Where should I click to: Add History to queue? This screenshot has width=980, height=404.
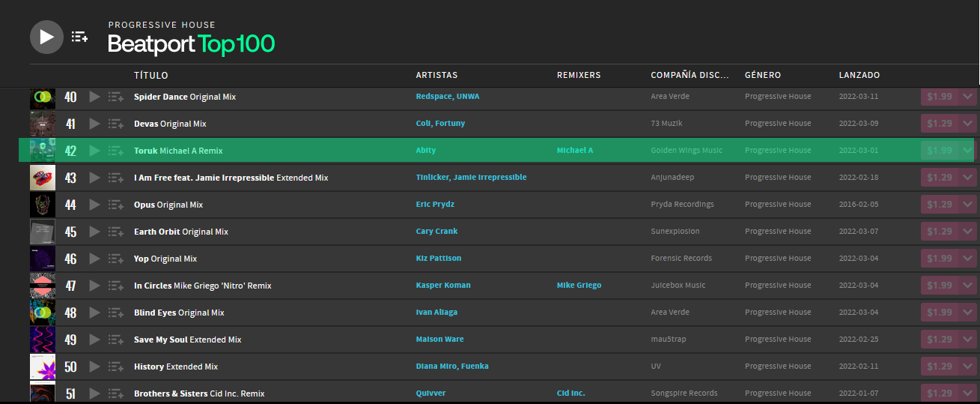click(116, 367)
